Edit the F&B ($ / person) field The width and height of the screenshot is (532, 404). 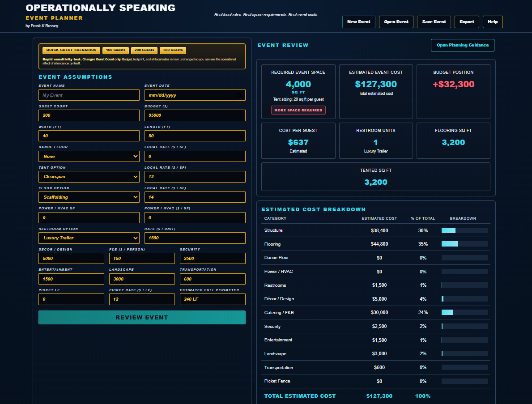[142, 258]
